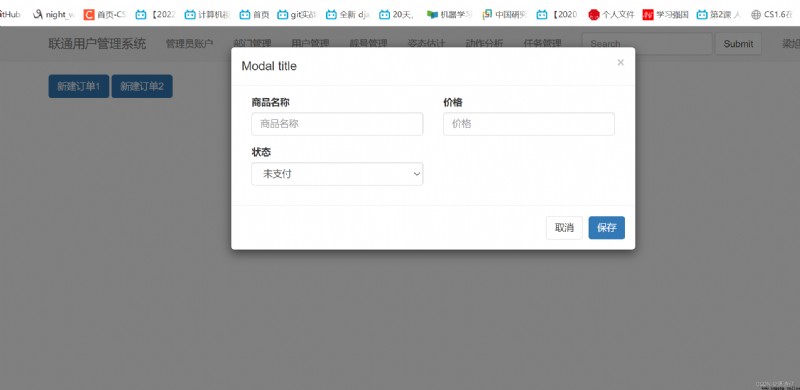Open the 计算机 bilibili bookmark

[x=208, y=14]
